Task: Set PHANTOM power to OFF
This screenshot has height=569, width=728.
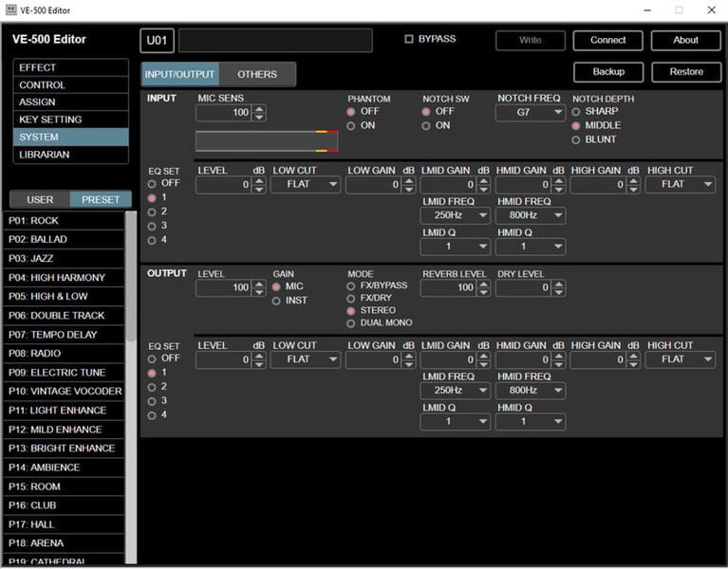Action: pyautogui.click(x=351, y=112)
